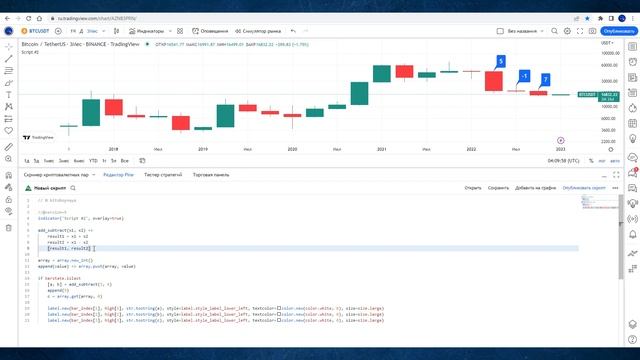The height and width of the screenshot is (360, 640).
Task: Toggle hide all drawings eye icon
Action: click(9, 211)
